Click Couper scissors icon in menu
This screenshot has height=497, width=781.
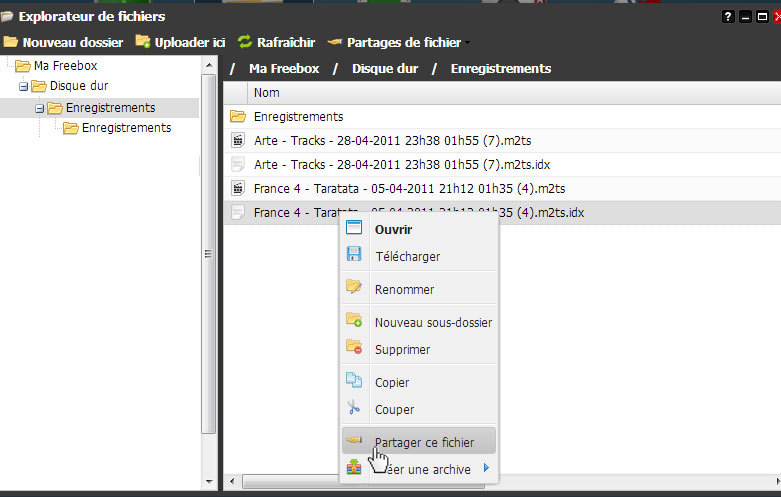(354, 407)
